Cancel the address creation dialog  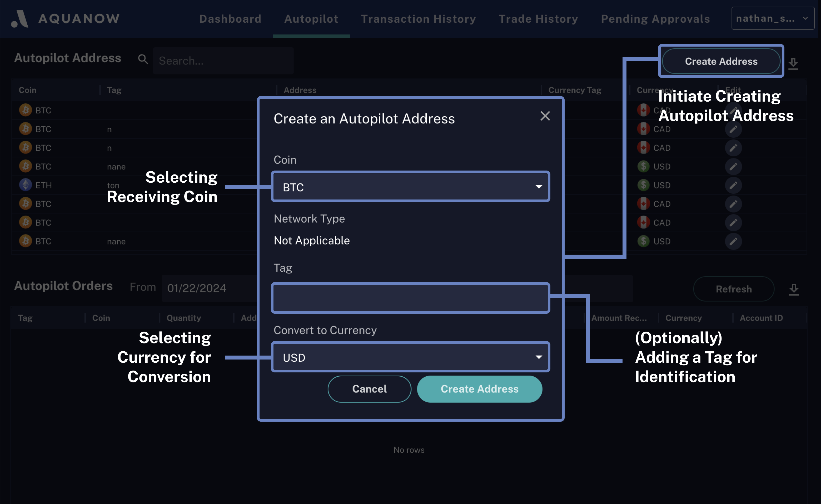pos(369,389)
